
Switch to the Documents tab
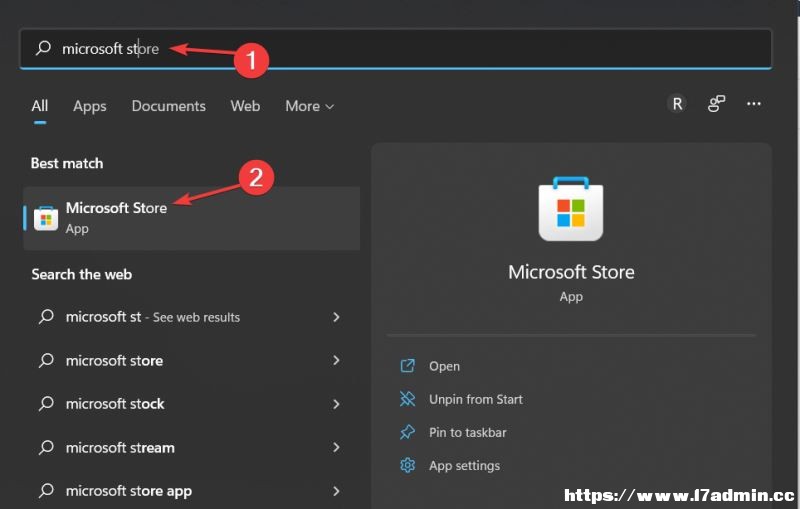coord(168,106)
